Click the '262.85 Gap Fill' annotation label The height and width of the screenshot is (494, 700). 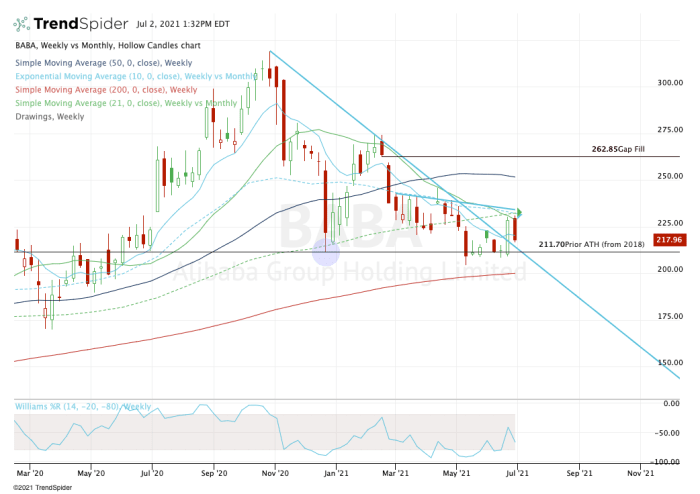pos(618,149)
